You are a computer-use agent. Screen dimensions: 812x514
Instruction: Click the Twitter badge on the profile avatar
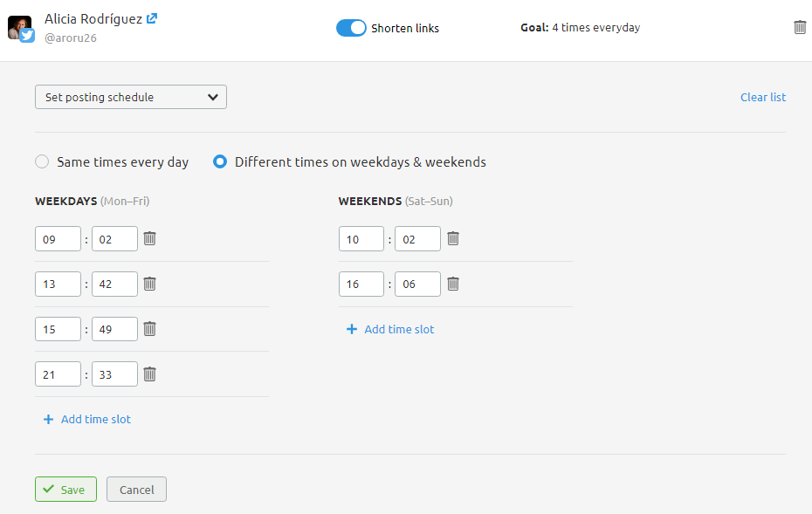(27, 36)
